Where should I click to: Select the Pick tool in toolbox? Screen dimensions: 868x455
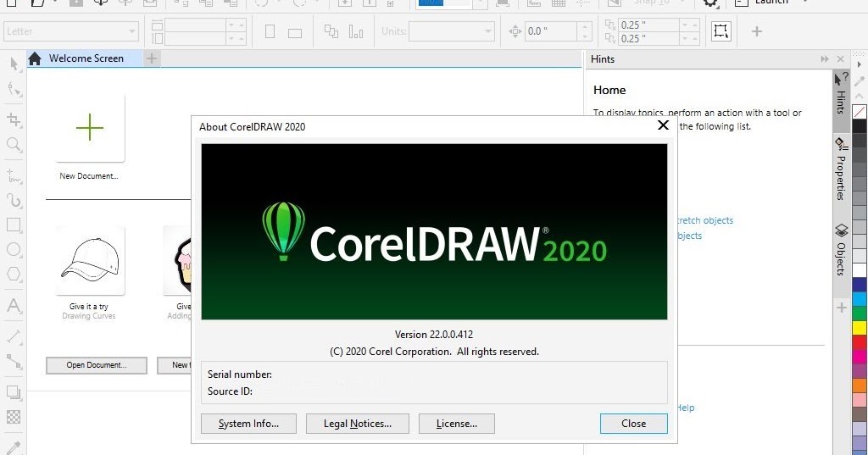coord(14,64)
